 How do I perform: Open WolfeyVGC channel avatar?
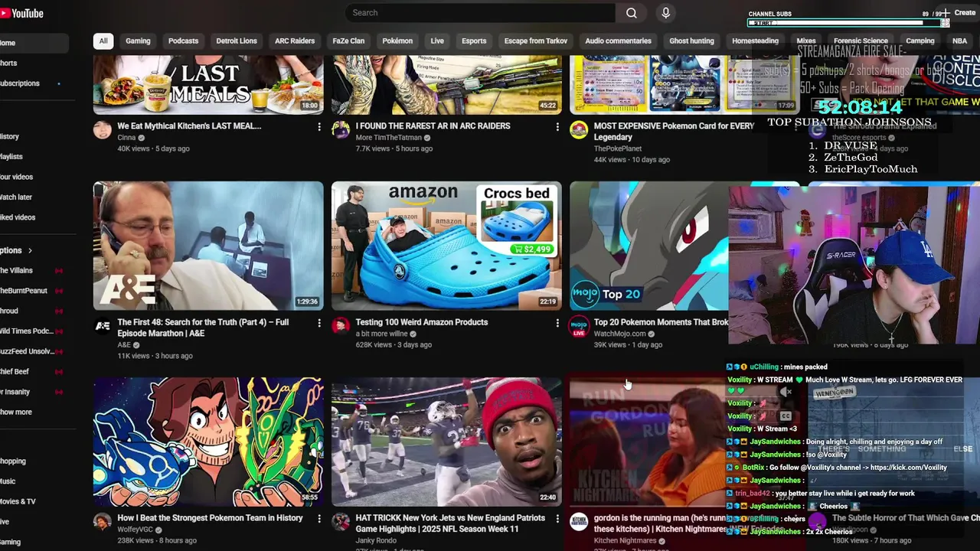103,522
